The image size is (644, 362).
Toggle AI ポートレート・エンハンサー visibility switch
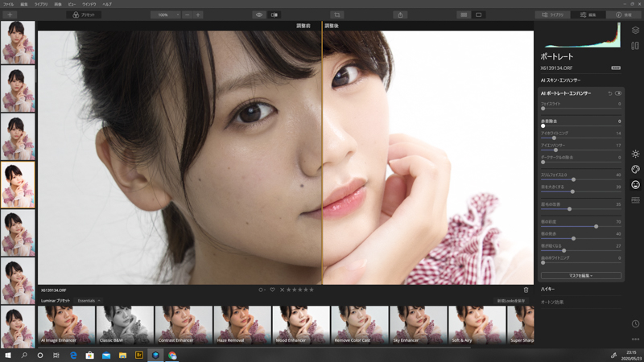tap(618, 93)
